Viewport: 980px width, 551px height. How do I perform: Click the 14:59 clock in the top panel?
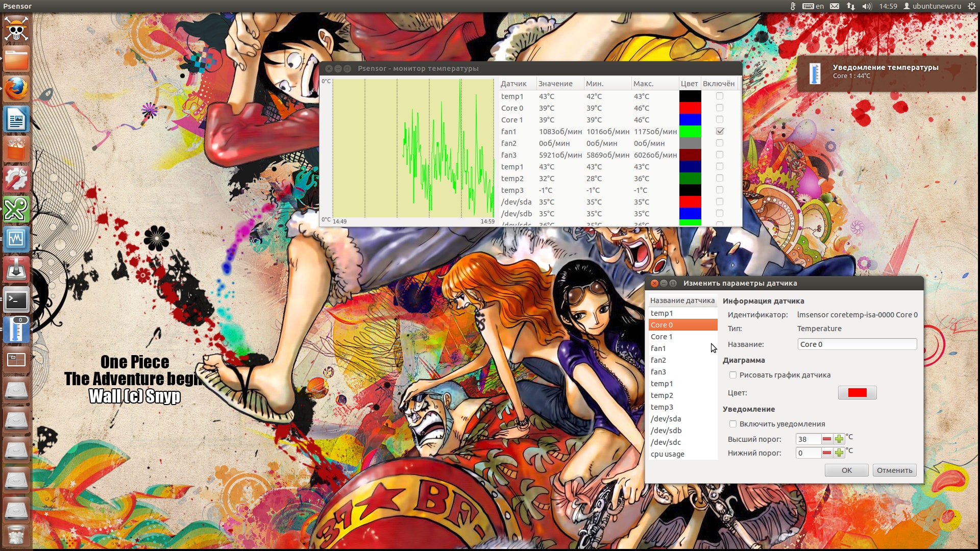point(888,6)
